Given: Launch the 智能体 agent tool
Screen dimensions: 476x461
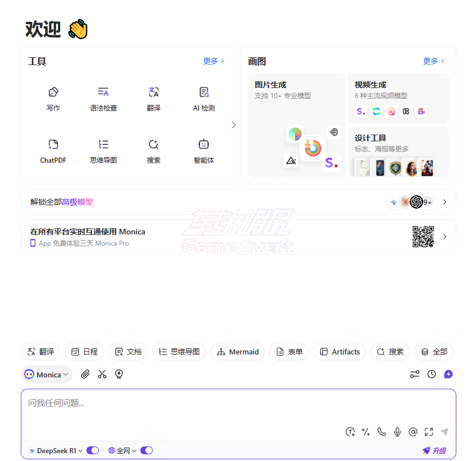Looking at the screenshot, I should [x=203, y=150].
